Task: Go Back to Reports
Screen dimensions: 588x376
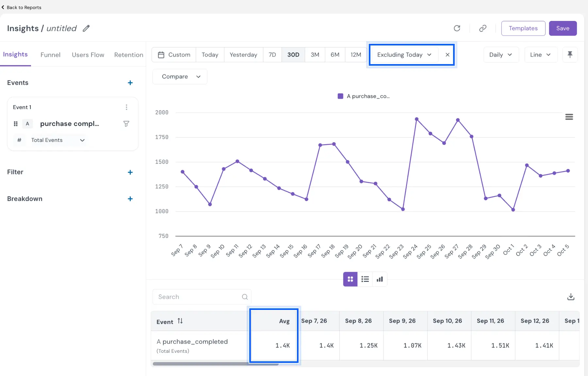Action: [21, 7]
